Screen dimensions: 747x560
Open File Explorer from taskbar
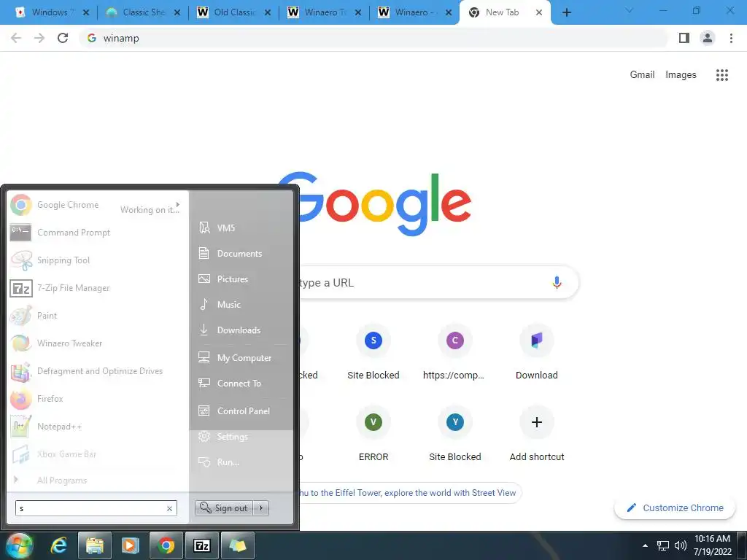tap(94, 545)
